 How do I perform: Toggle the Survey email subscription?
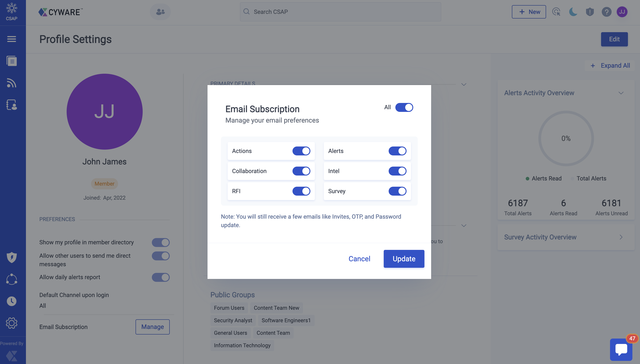point(397,191)
